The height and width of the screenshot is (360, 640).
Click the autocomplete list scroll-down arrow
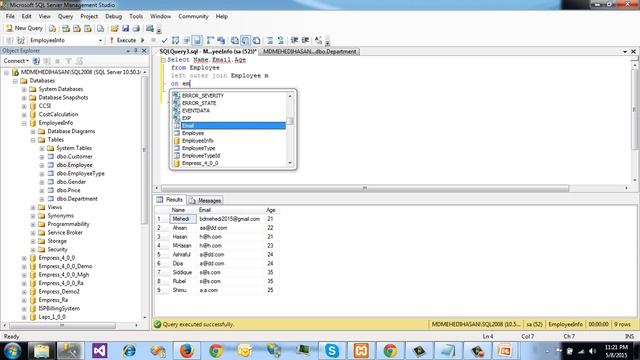coord(290,163)
